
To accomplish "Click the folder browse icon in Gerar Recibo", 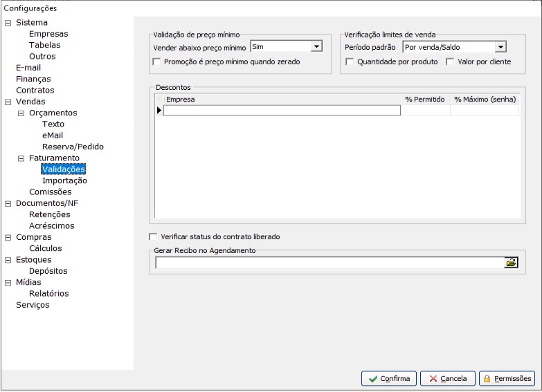I will [512, 263].
